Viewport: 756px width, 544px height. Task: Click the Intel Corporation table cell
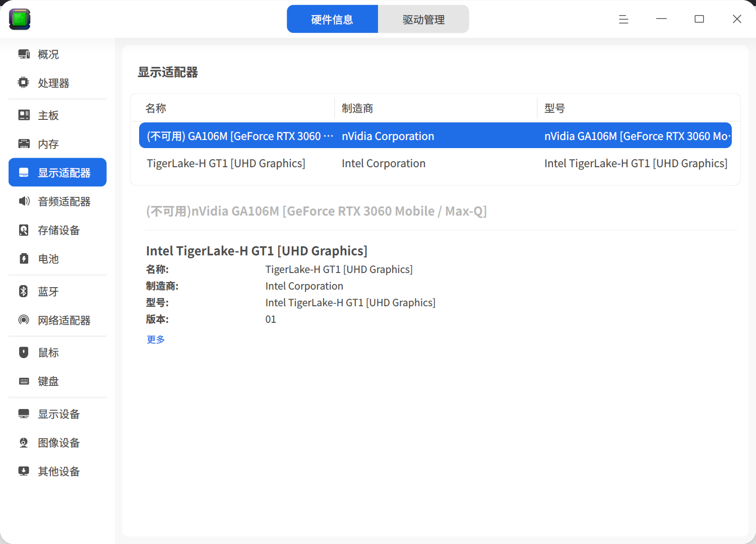click(x=384, y=163)
